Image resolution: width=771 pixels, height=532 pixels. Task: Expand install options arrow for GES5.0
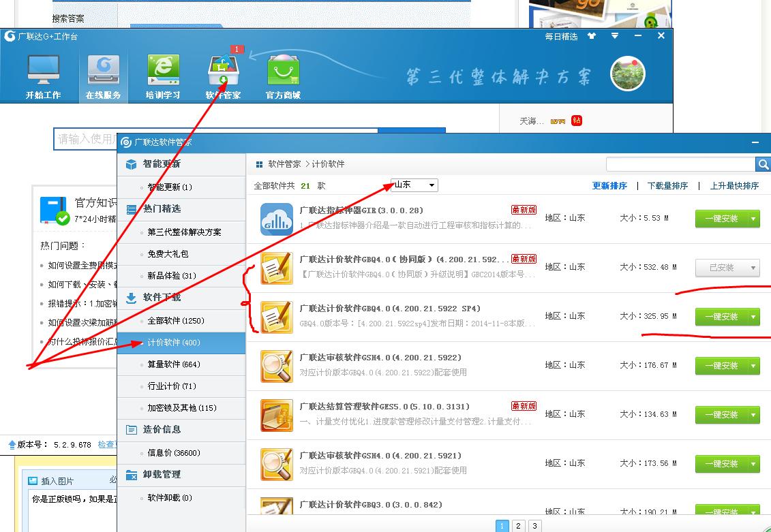(x=753, y=415)
